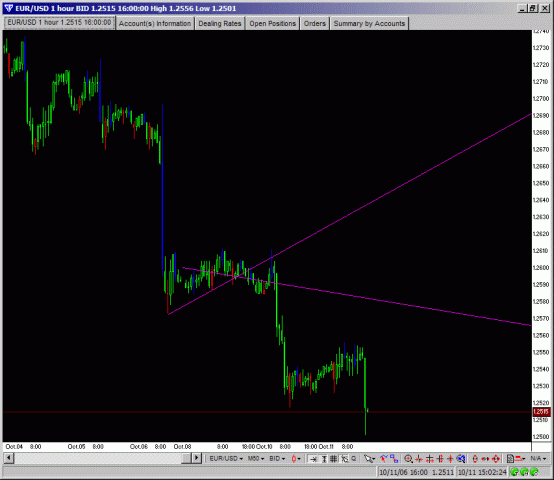554x480 pixels.
Task: Open the BID price type dropdown
Action: pos(277,458)
